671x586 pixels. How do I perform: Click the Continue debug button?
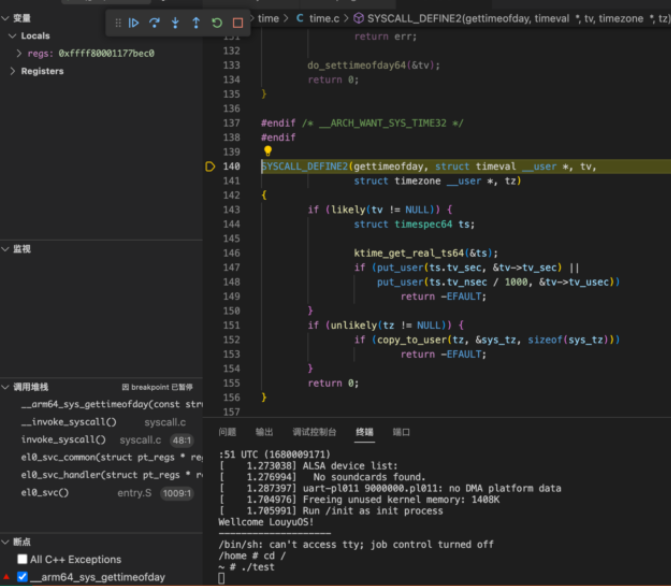(x=134, y=23)
